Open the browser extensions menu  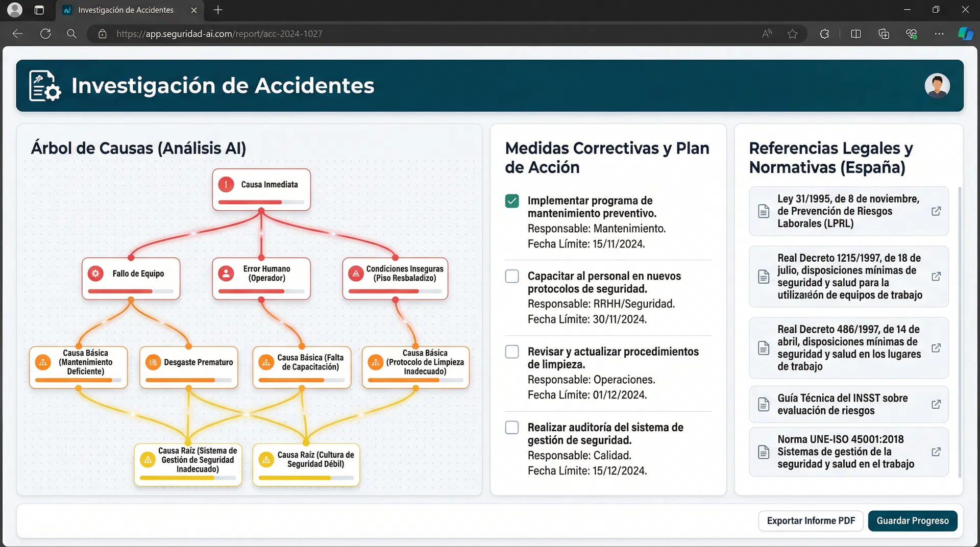[x=824, y=33]
